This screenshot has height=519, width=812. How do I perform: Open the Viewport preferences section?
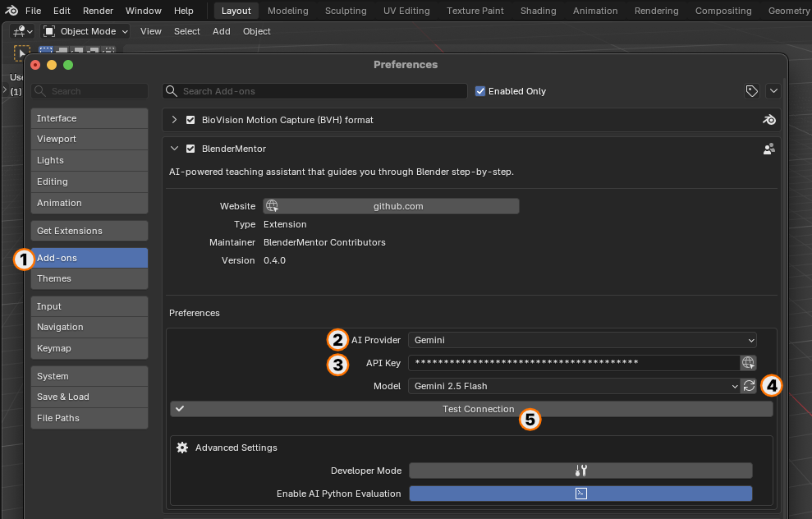tap(89, 139)
